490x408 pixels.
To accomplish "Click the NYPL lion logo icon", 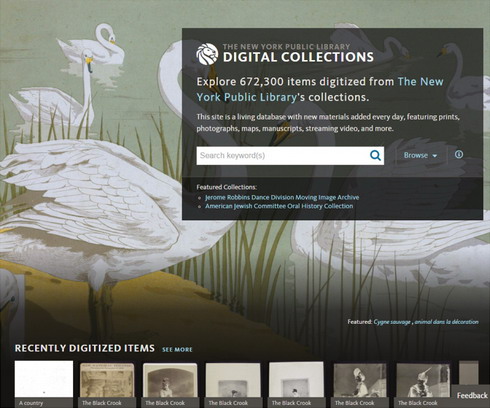I will point(207,54).
